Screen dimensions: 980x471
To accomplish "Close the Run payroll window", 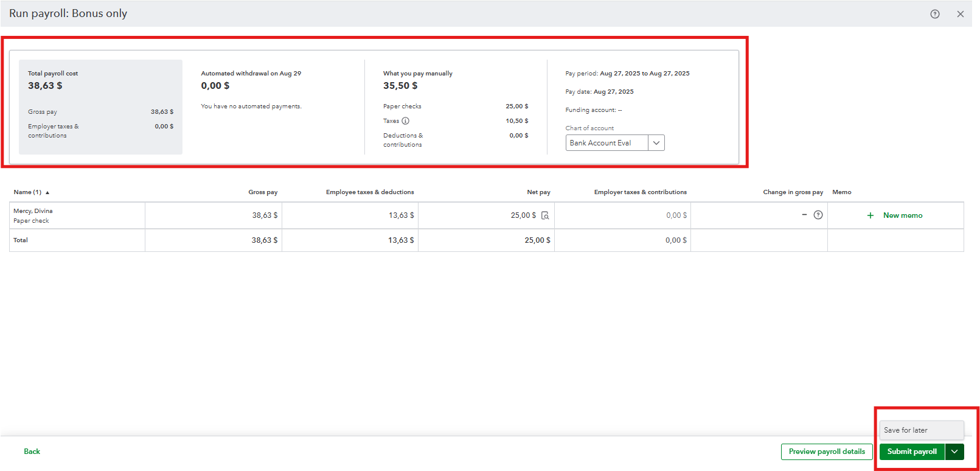I will point(960,14).
